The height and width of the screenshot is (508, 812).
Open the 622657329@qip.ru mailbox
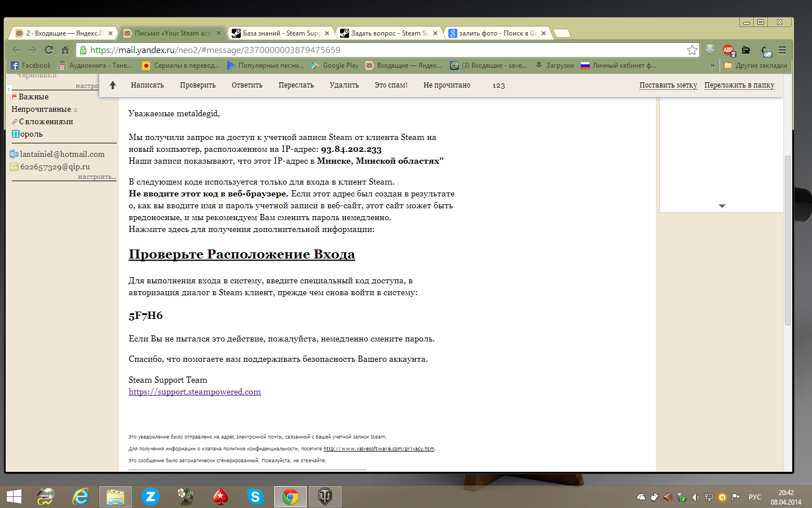[x=50, y=167]
